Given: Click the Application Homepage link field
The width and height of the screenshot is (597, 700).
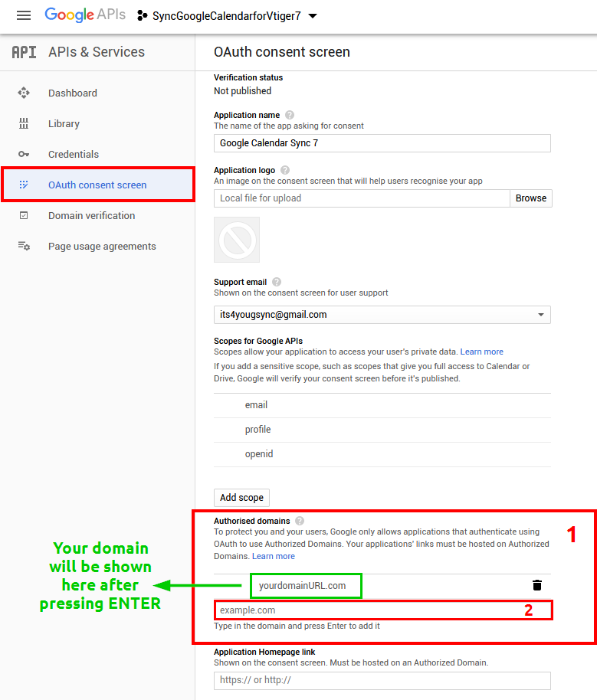Looking at the screenshot, I should click(x=382, y=680).
